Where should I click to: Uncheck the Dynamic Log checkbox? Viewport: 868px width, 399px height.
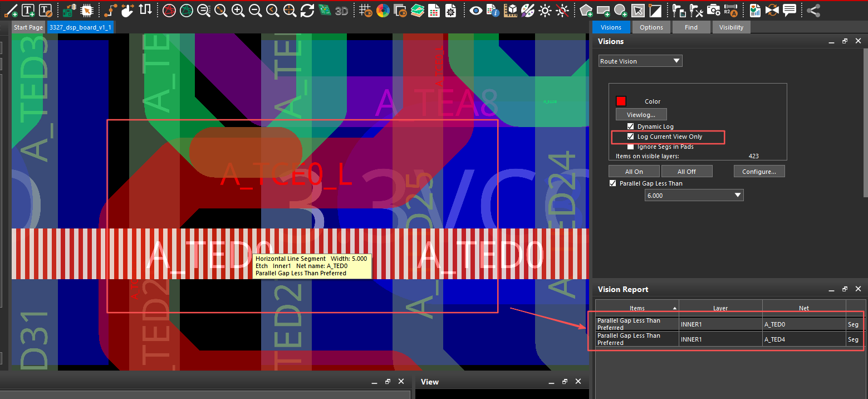[x=631, y=126]
